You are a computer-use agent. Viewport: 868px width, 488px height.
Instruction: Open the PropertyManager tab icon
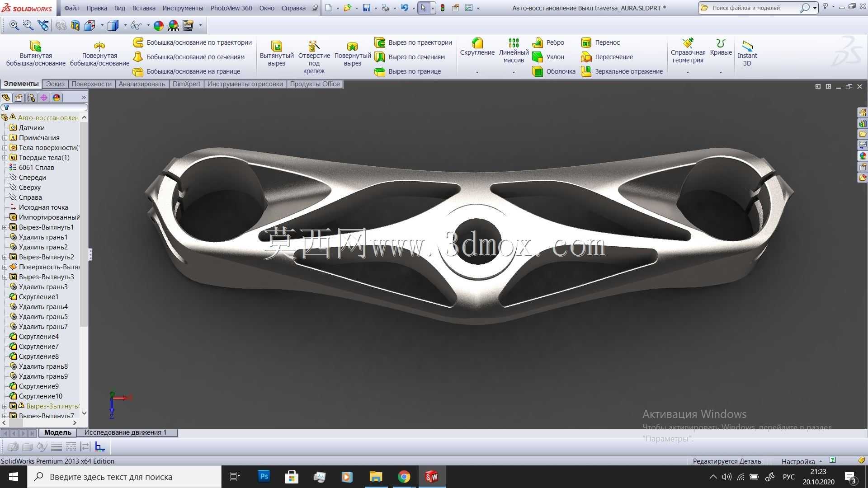[x=19, y=98]
